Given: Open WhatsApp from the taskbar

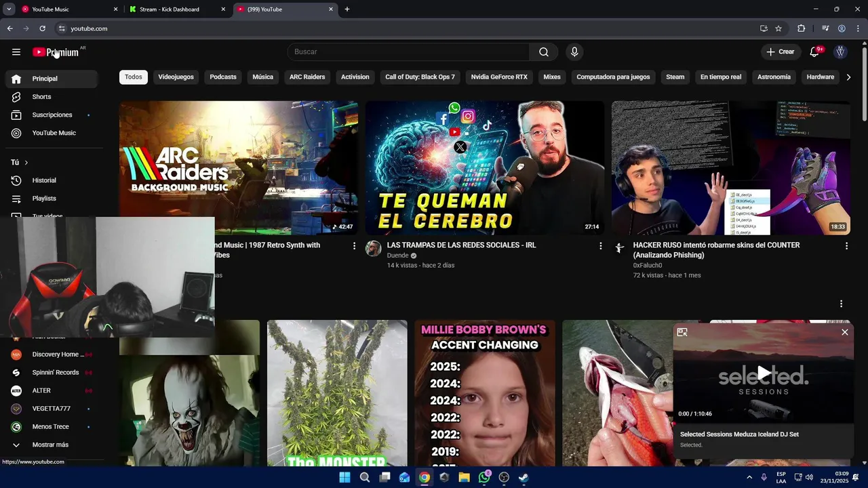Looking at the screenshot, I should [484, 477].
